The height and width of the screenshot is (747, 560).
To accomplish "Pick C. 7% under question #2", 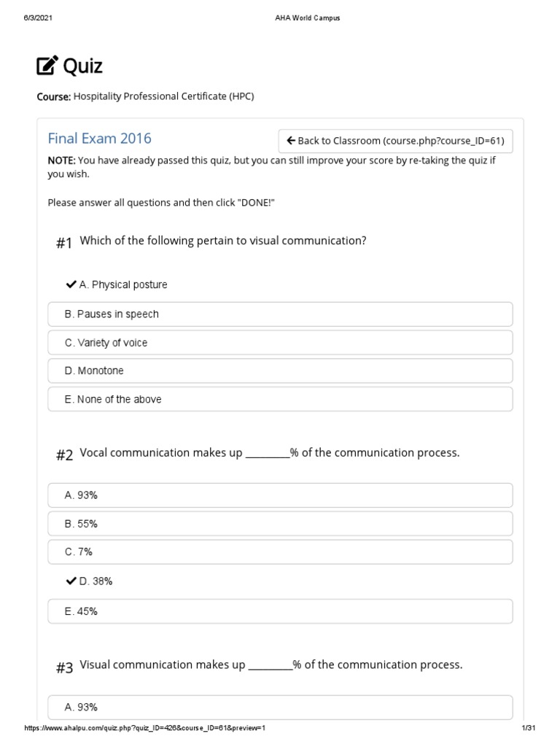I will pyautogui.click(x=280, y=552).
